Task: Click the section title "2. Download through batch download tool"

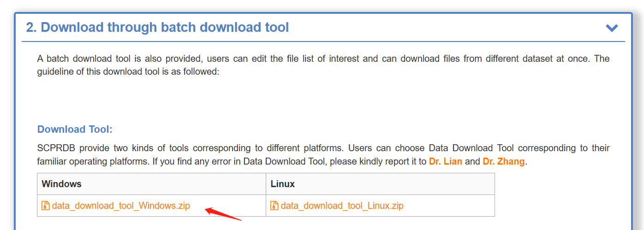Action: [x=157, y=28]
